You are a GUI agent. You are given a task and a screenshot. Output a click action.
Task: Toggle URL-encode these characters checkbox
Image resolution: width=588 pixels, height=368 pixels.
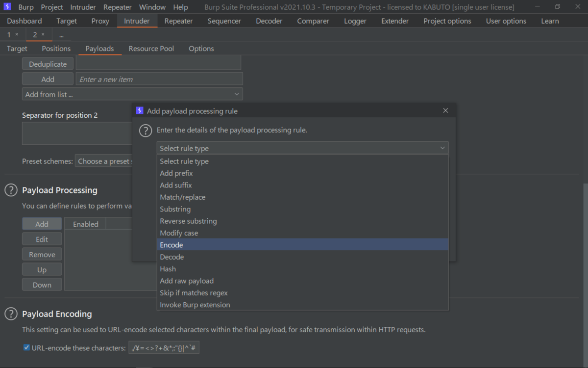pyautogui.click(x=27, y=348)
